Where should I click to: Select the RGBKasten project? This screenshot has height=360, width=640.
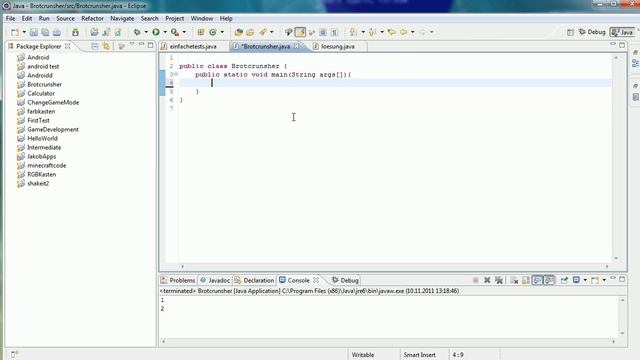(x=41, y=174)
